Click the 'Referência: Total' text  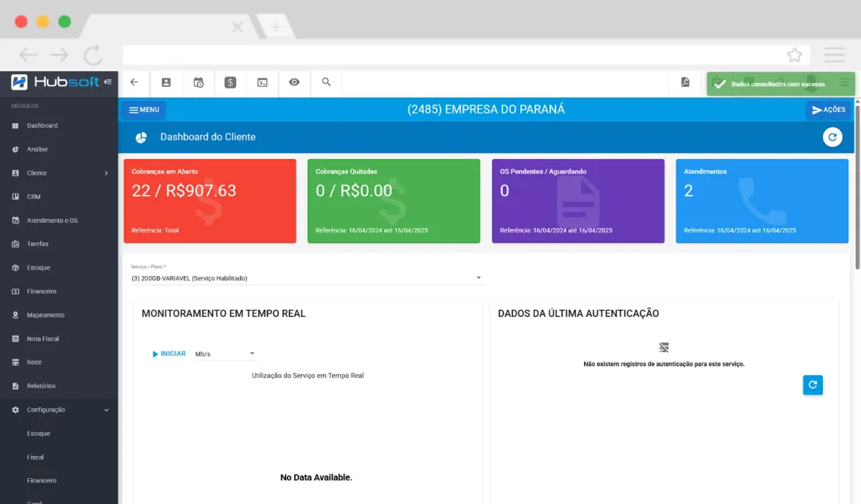(x=155, y=231)
